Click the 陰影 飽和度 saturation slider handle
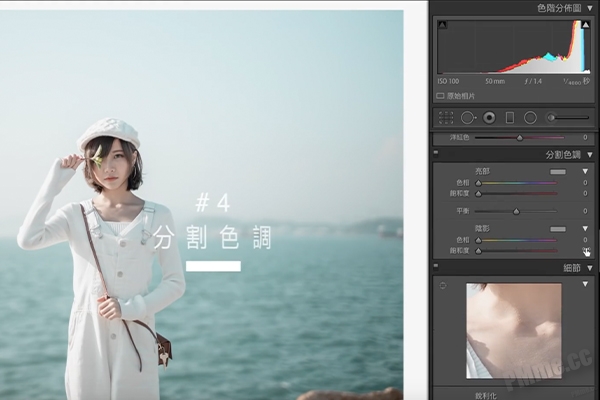600x400 pixels. point(478,251)
